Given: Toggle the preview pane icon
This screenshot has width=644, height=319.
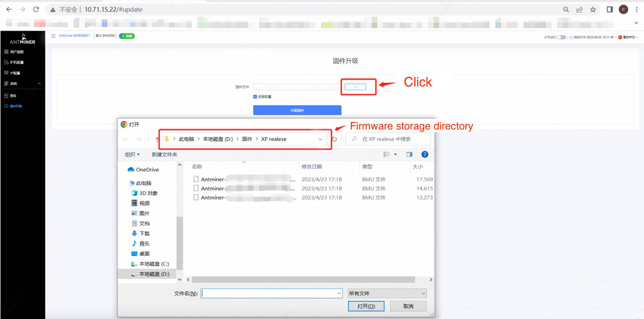Looking at the screenshot, I should pyautogui.click(x=409, y=154).
